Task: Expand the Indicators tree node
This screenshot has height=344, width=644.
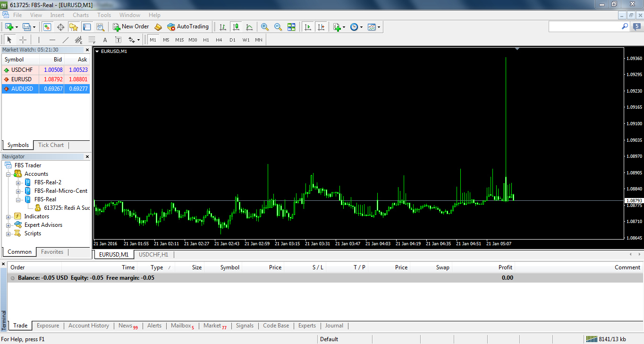Action: coord(8,216)
